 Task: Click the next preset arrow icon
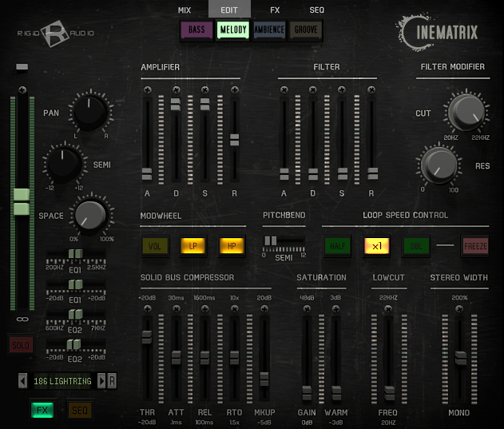coord(101,381)
